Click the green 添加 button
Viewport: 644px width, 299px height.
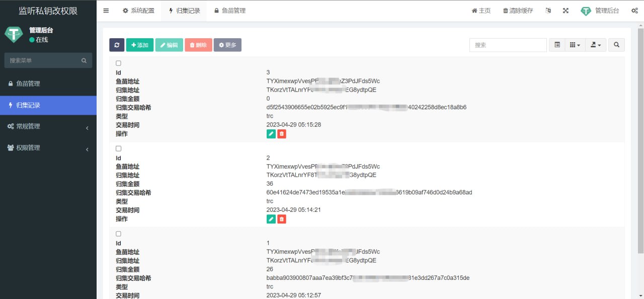click(139, 45)
